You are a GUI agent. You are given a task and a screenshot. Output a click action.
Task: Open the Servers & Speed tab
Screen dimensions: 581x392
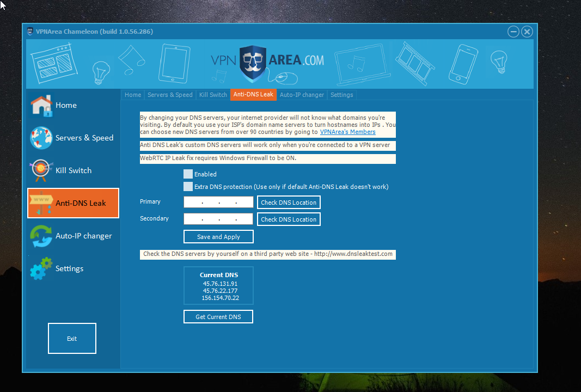(170, 95)
